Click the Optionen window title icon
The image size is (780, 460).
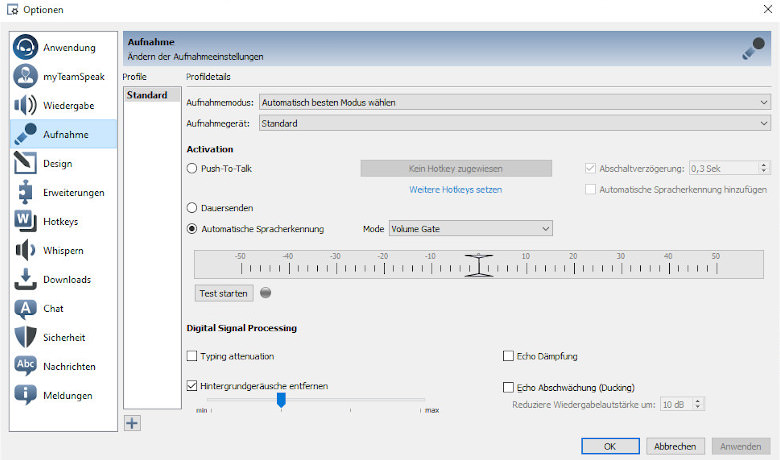[x=12, y=9]
